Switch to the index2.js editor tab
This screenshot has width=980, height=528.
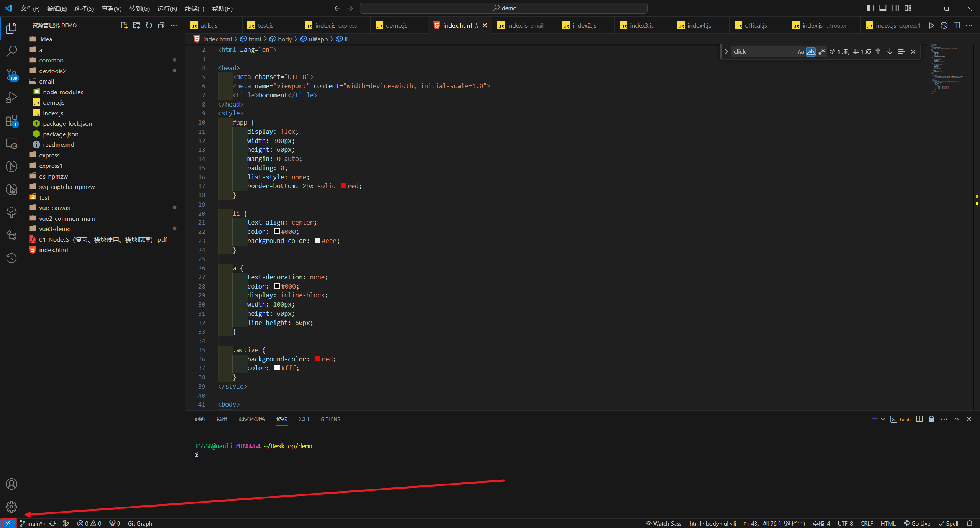(x=584, y=25)
